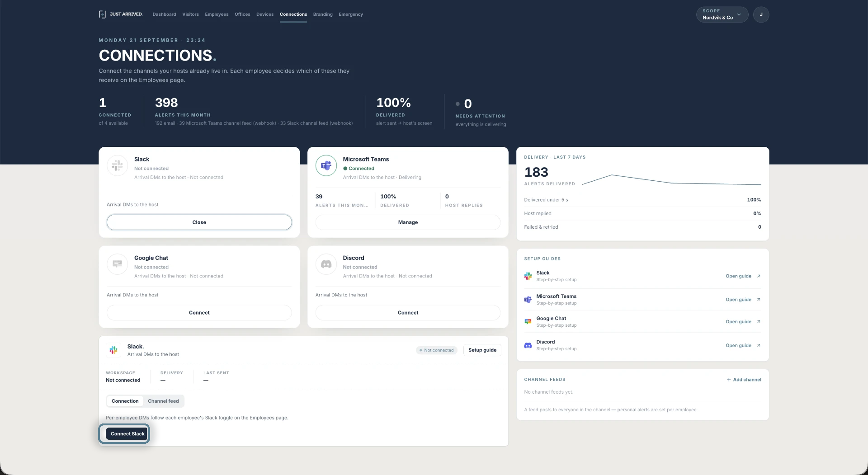This screenshot has width=868, height=475.
Task: Open the Employees page
Action: [217, 14]
